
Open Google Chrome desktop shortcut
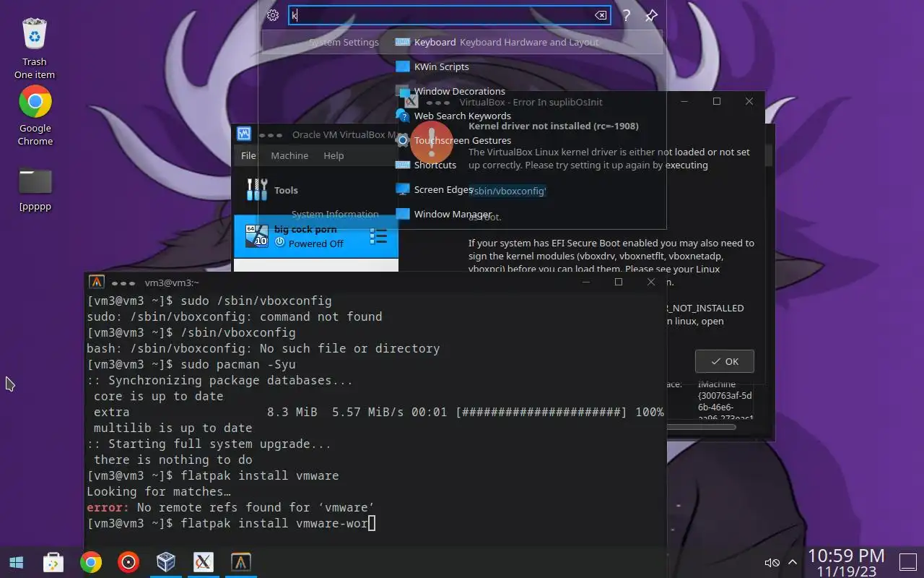[x=35, y=115]
